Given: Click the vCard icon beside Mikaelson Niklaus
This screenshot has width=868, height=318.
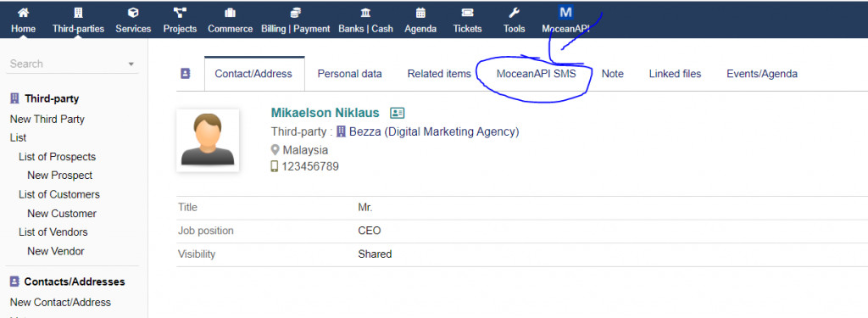Looking at the screenshot, I should coord(397,113).
